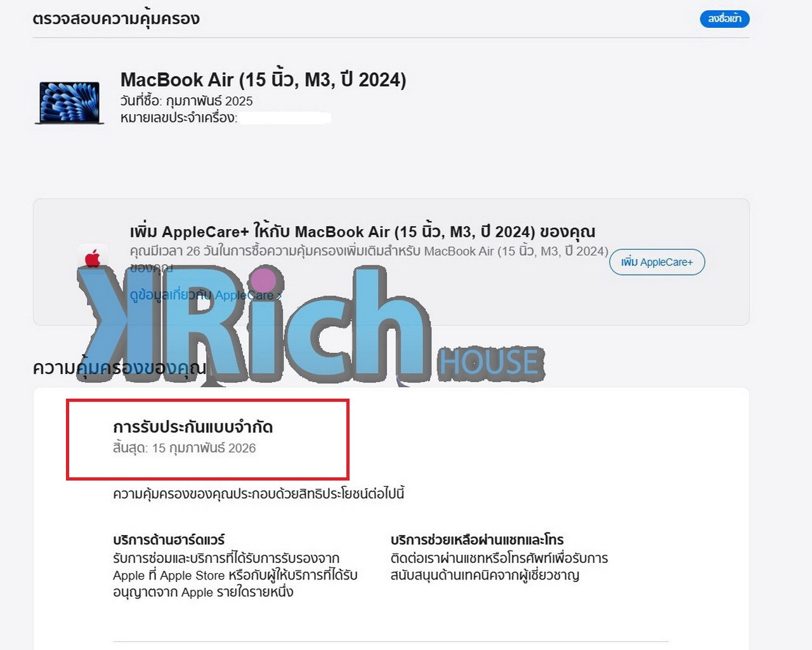The height and width of the screenshot is (650, 812).
Task: Click the ความคุ้มครองของคุณ section heading
Action: 119,368
